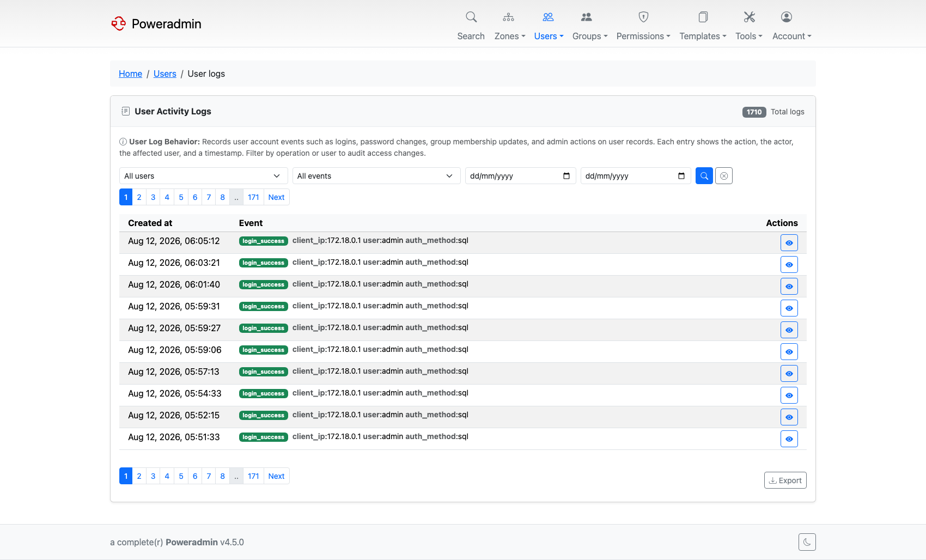Expand the Zones menu

coord(510,36)
